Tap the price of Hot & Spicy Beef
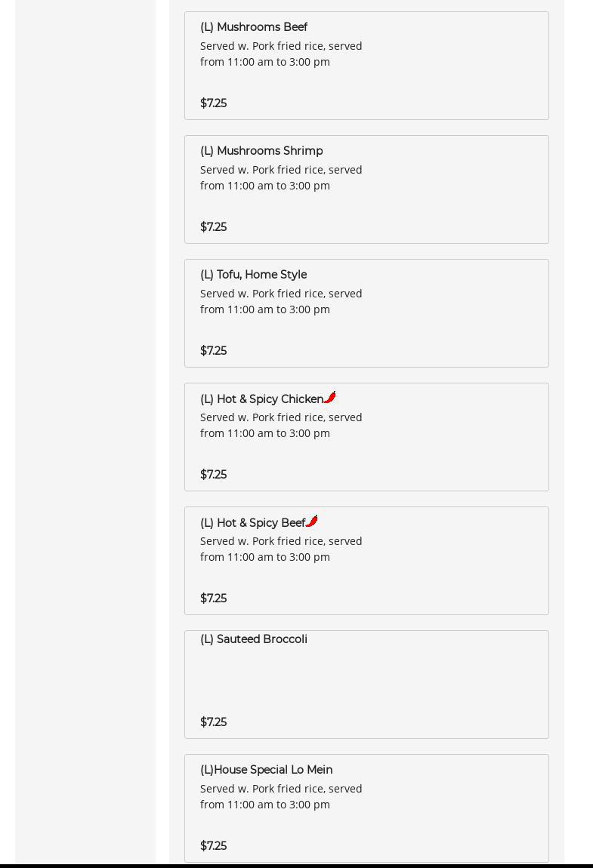 213,599
